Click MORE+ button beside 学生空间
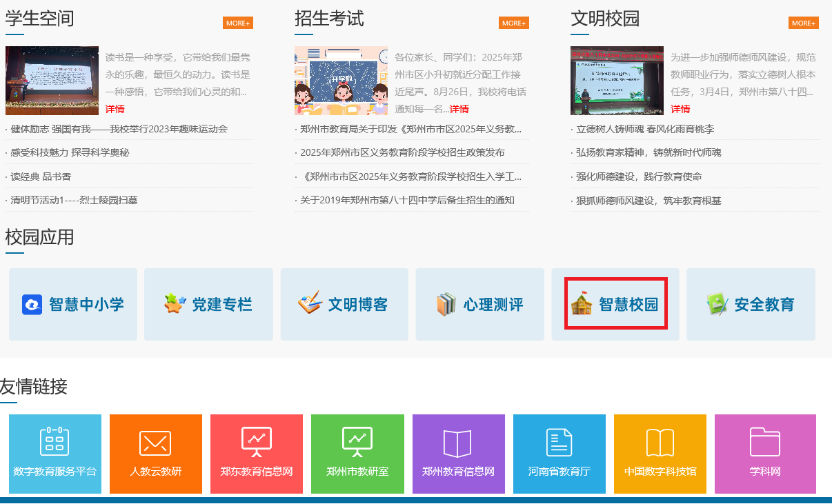The image size is (832, 504). coord(238,23)
